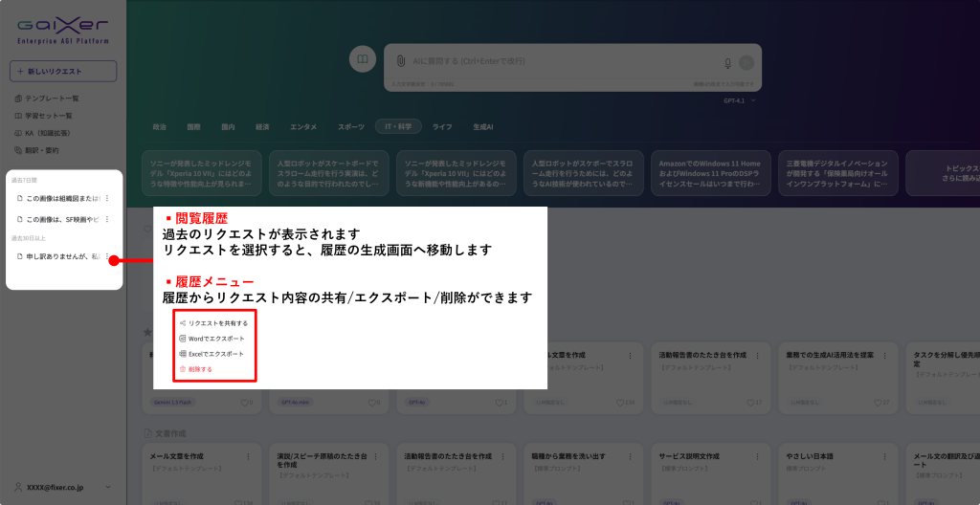
Task: Switch to the 生成AI news tab
Action: pos(482,126)
